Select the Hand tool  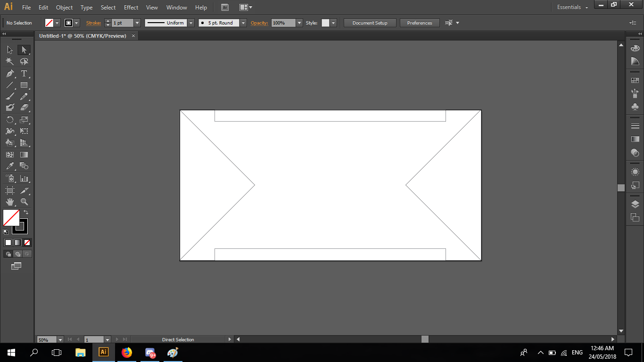pos(10,202)
